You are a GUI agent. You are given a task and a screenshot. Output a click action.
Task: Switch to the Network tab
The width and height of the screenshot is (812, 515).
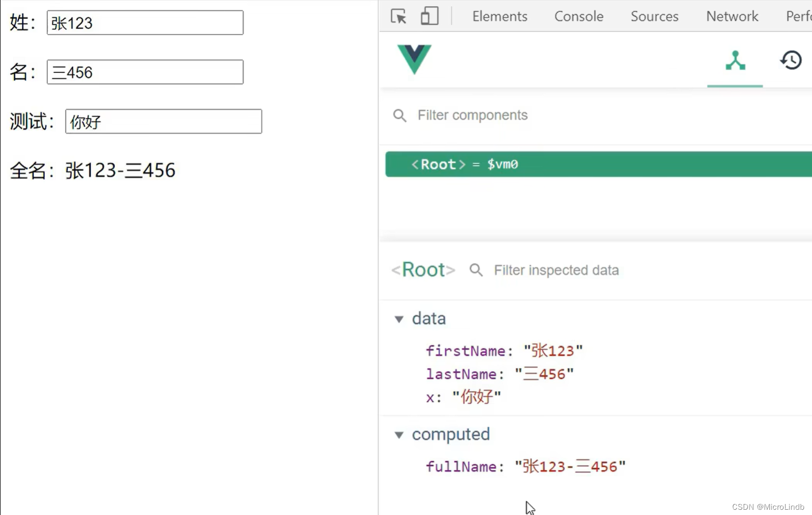coord(732,16)
